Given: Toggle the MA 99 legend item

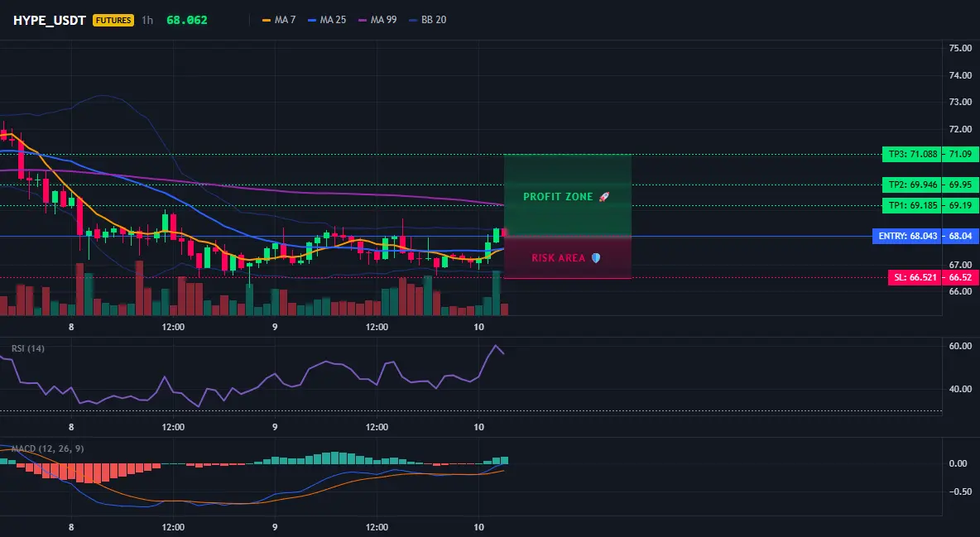Looking at the screenshot, I should pyautogui.click(x=377, y=20).
